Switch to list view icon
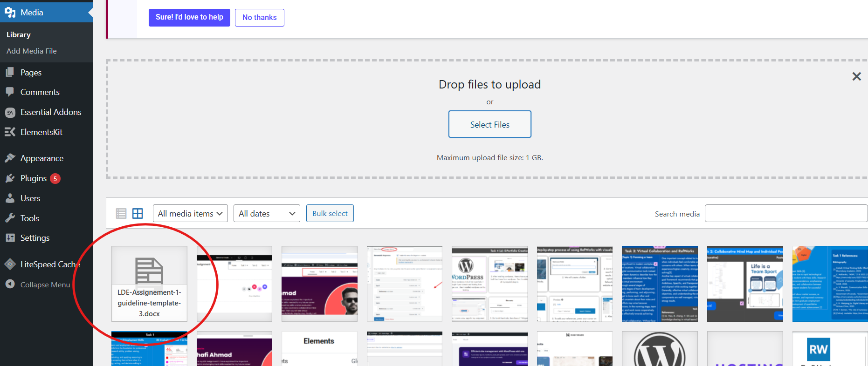 (x=121, y=214)
